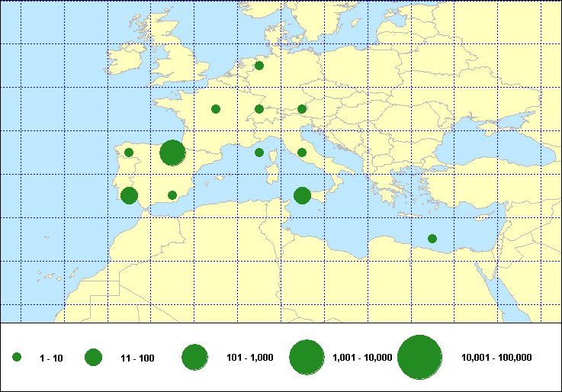Select the green marker in central France
Image resolution: width=562 pixels, height=392 pixels.
click(x=216, y=109)
